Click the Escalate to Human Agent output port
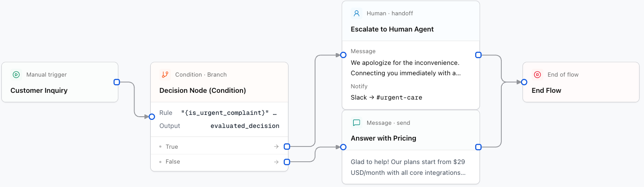644x187 pixels. coord(478,55)
